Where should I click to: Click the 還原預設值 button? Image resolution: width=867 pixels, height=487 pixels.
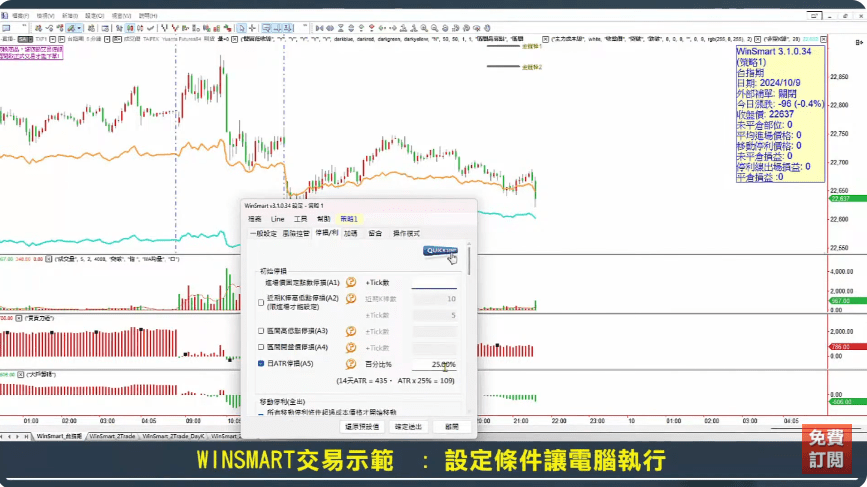pos(362,427)
